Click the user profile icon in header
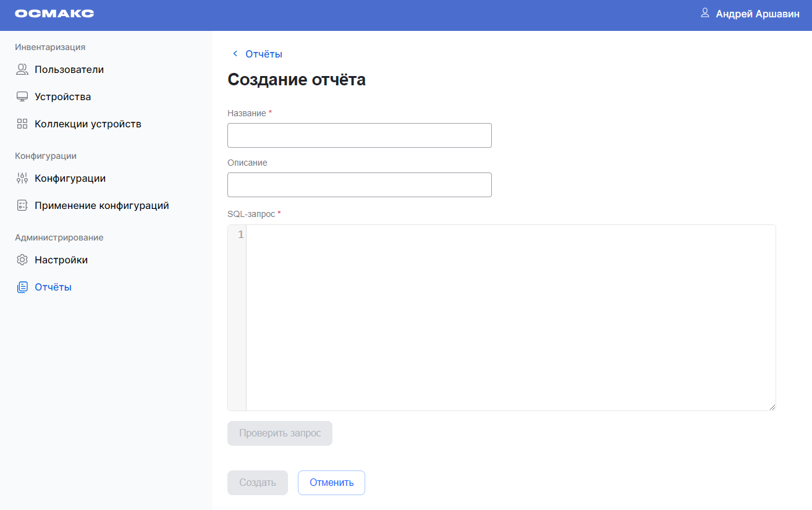 click(x=704, y=13)
